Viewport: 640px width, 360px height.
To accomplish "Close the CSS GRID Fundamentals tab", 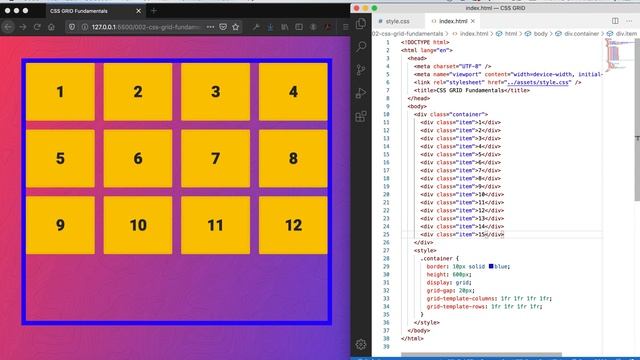I will click(139, 11).
